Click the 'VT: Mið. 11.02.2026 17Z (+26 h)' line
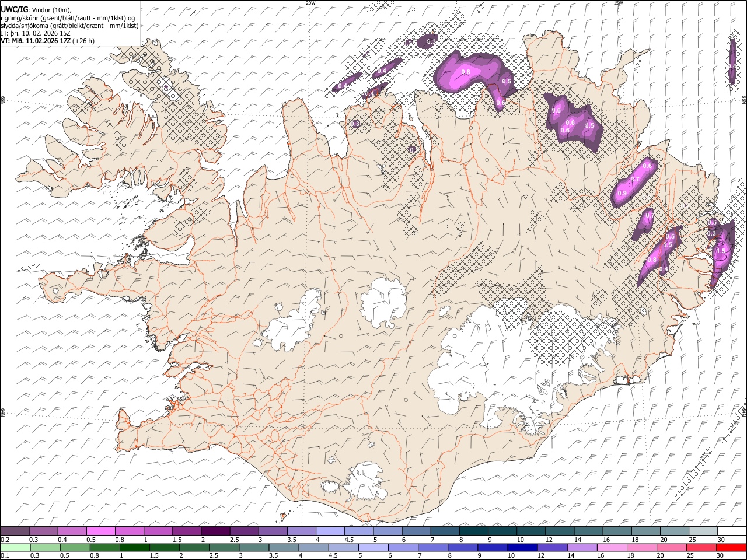The height and width of the screenshot is (560, 747). click(x=48, y=41)
